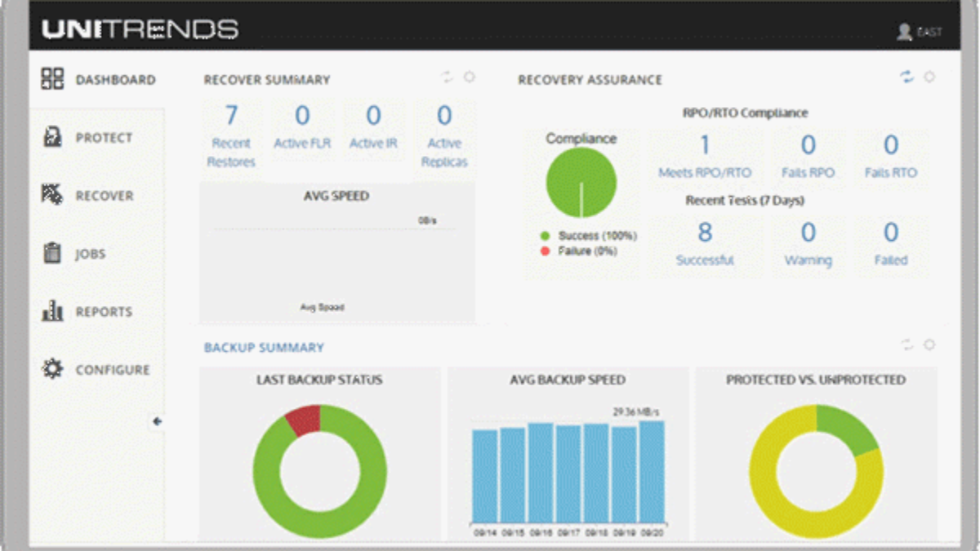Refresh the Backup Summary panel
This screenshot has height=551, width=980.
tap(906, 344)
